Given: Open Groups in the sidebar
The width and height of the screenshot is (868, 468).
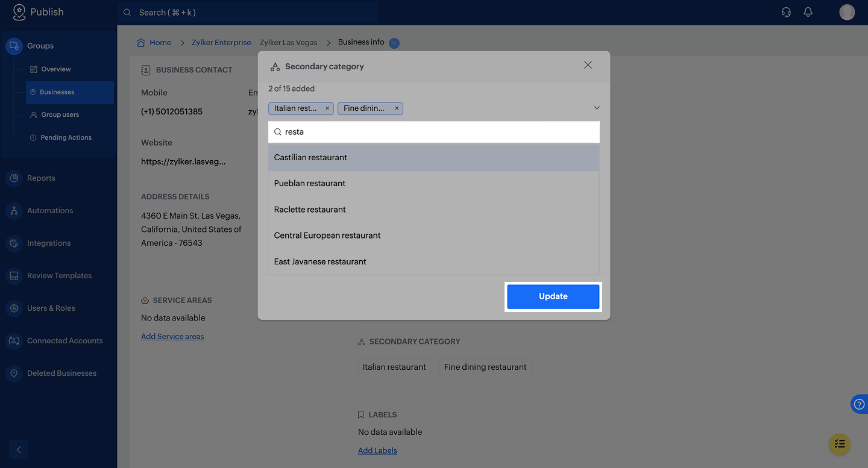Looking at the screenshot, I should (40, 46).
